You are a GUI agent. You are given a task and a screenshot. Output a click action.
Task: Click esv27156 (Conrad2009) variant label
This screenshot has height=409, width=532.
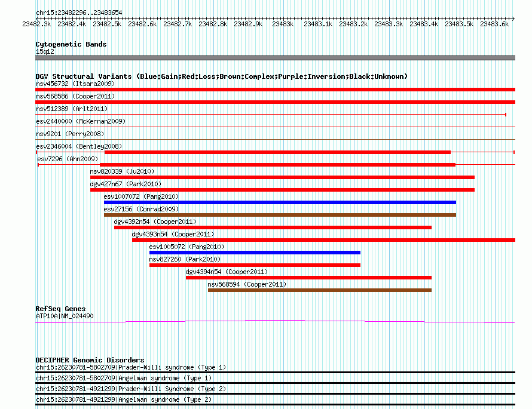[141, 209]
